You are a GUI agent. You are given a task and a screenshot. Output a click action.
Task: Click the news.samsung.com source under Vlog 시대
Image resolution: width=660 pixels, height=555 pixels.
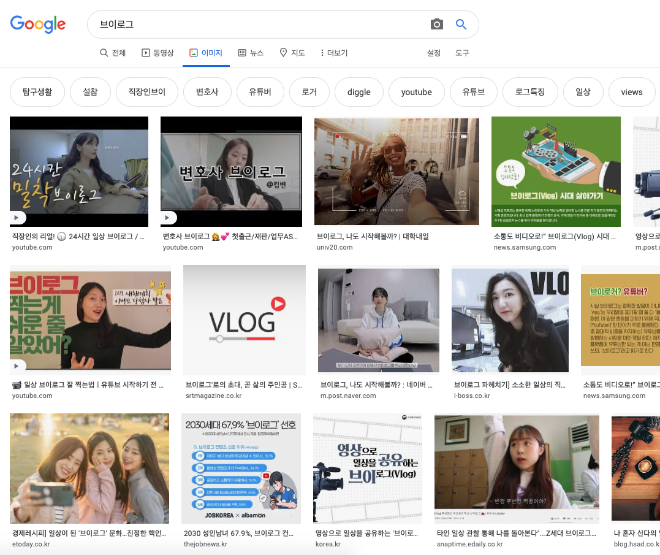[x=525, y=247]
